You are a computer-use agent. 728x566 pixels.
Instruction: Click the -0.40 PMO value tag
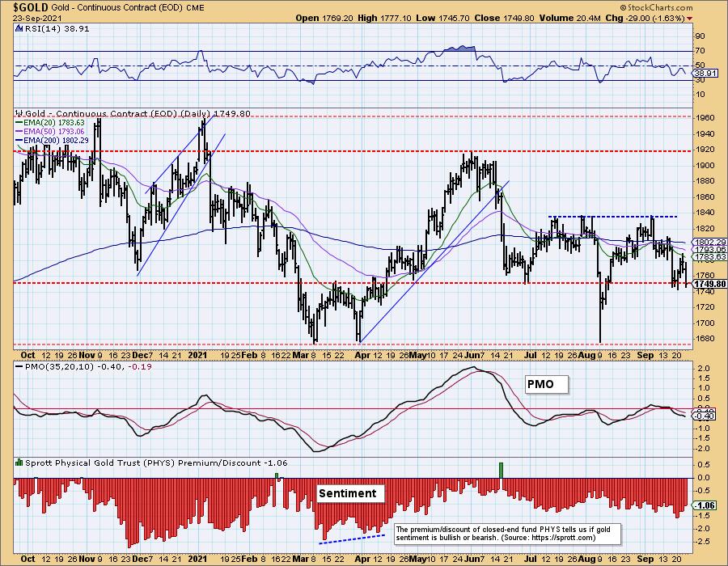tap(705, 416)
